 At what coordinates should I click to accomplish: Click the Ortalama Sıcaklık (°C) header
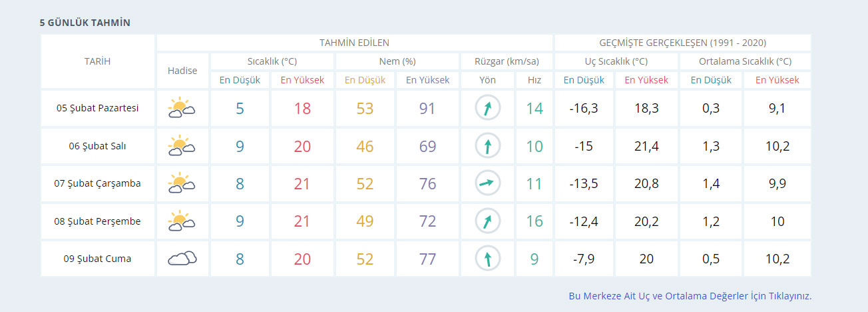coord(745,61)
